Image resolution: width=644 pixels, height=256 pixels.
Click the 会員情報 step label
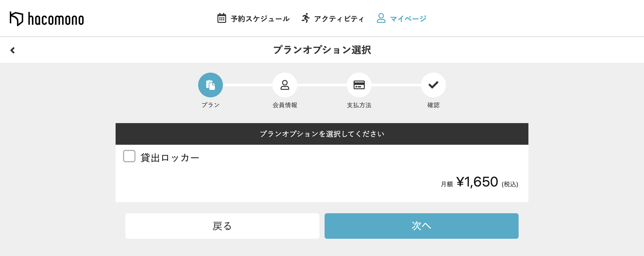pos(285,105)
